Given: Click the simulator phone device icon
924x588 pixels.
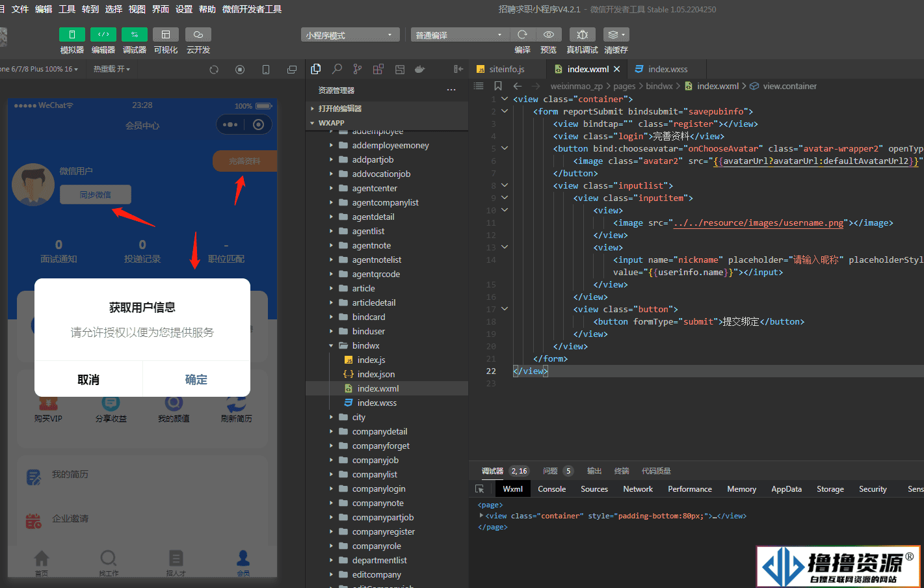Looking at the screenshot, I should [266, 70].
